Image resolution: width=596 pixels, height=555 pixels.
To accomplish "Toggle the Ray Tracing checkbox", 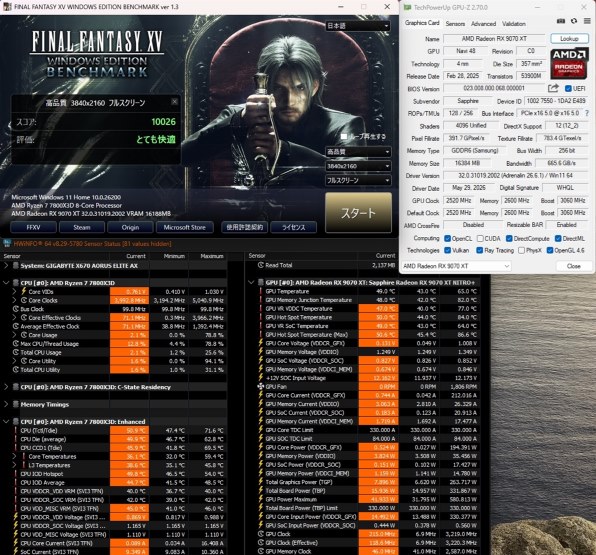I will pos(480,250).
